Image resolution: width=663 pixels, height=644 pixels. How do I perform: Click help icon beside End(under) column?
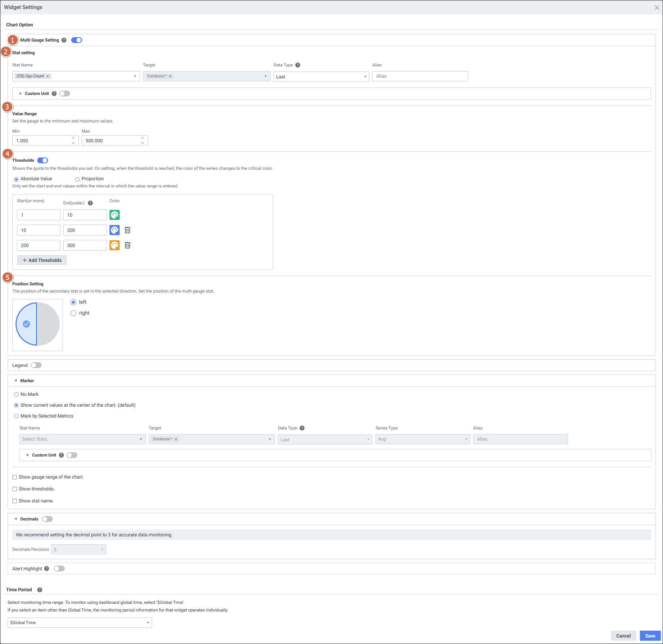click(x=90, y=203)
